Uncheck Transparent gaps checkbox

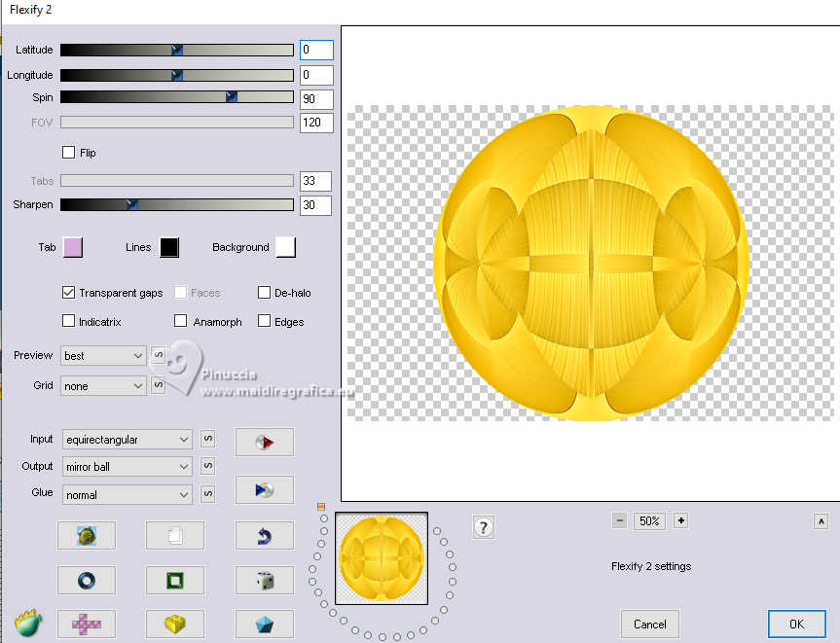pos(68,293)
